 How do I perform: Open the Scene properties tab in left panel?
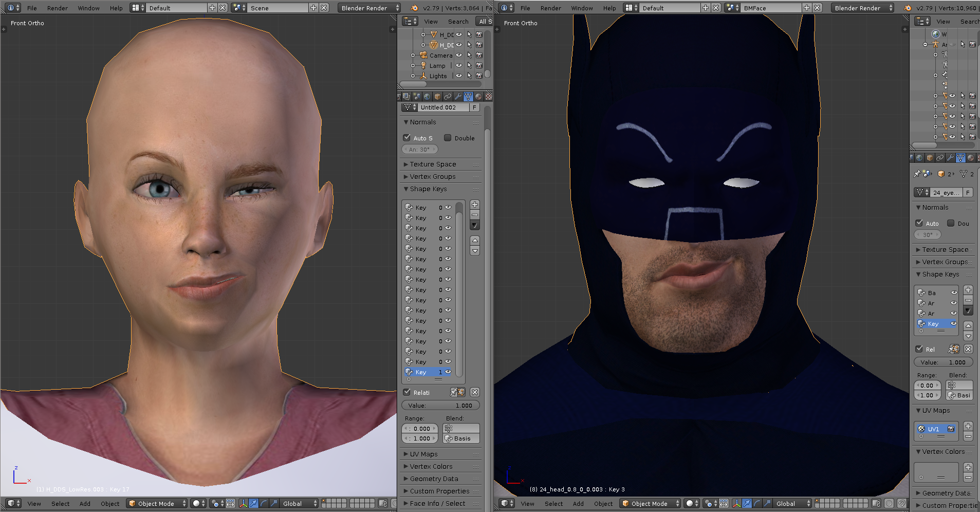click(417, 96)
